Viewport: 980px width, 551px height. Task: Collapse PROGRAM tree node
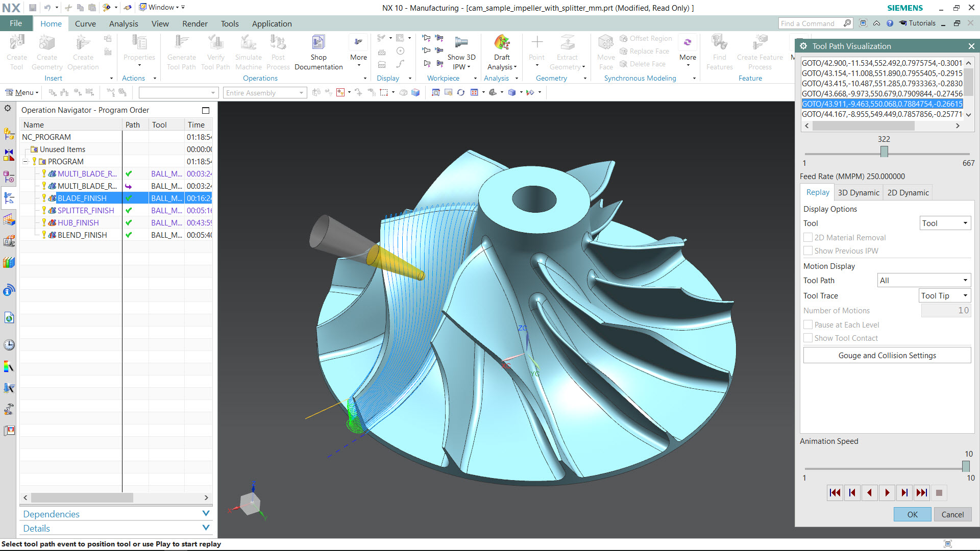pyautogui.click(x=25, y=162)
